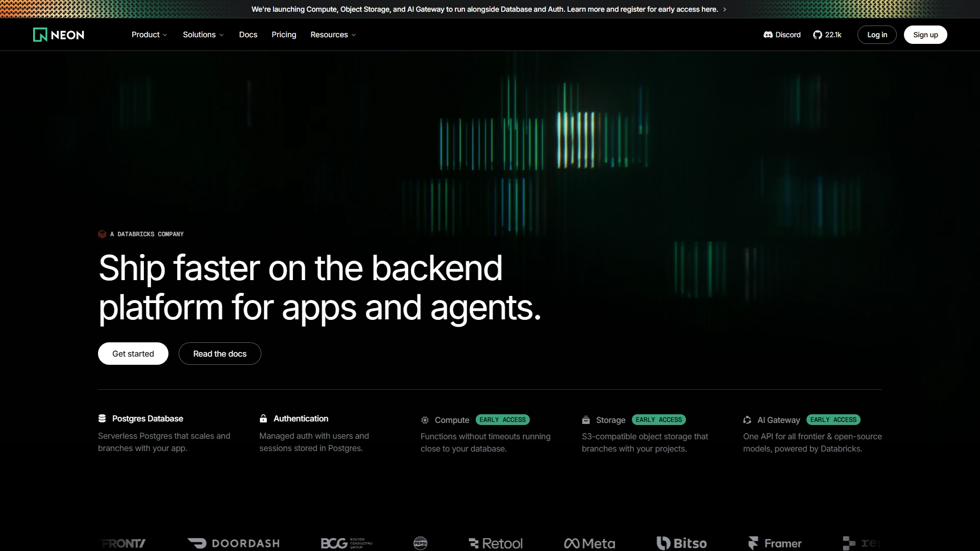Image resolution: width=980 pixels, height=551 pixels.
Task: Click the Compute chip icon
Action: pos(425,420)
